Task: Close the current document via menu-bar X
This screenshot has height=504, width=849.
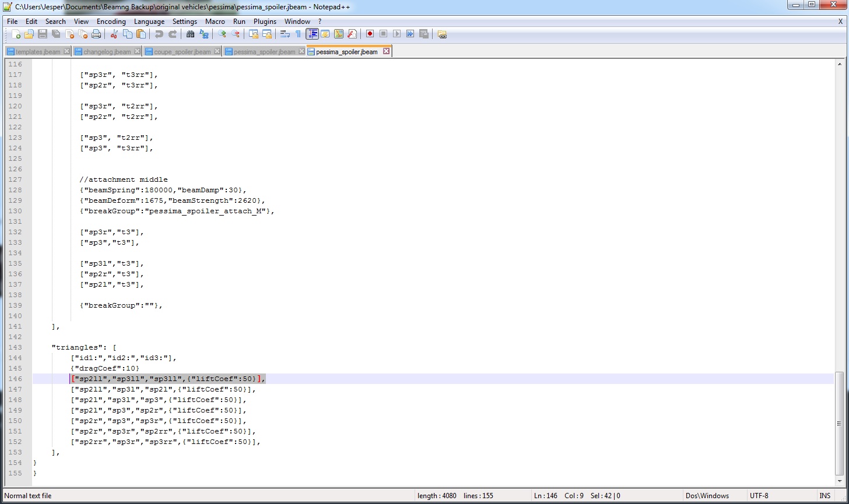Action: [x=840, y=22]
